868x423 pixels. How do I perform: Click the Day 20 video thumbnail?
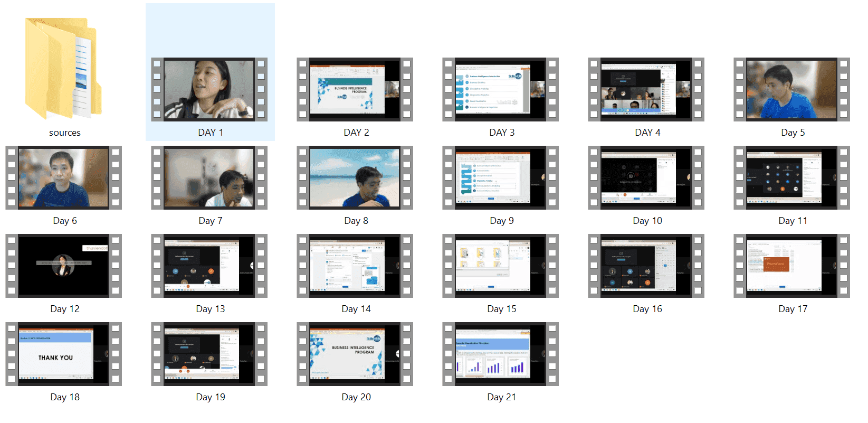click(x=355, y=354)
